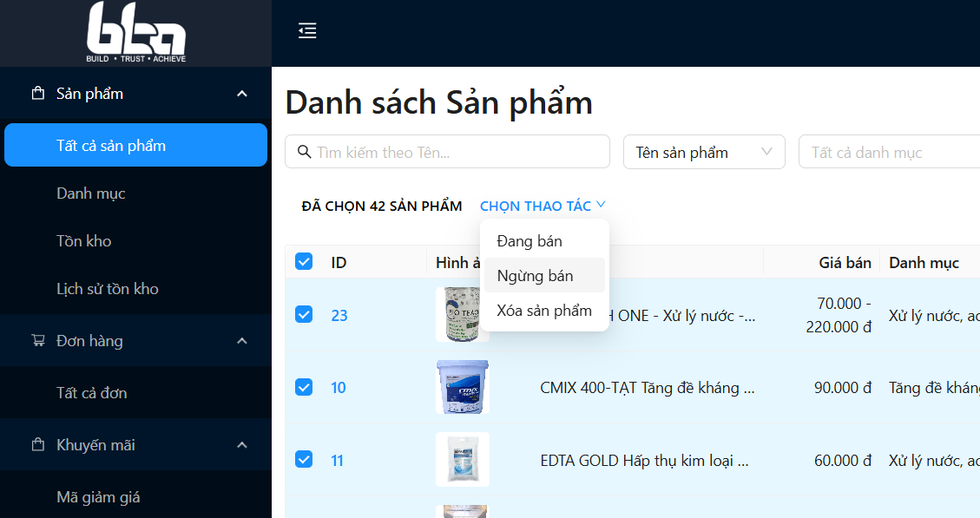Image resolution: width=980 pixels, height=518 pixels.
Task: Open product ID 23 link
Action: [339, 315]
